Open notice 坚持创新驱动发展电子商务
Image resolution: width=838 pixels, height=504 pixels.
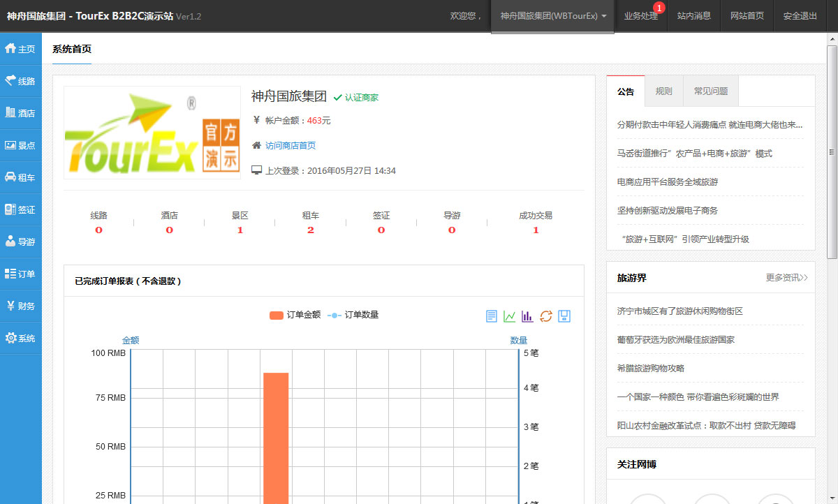pyautogui.click(x=668, y=210)
